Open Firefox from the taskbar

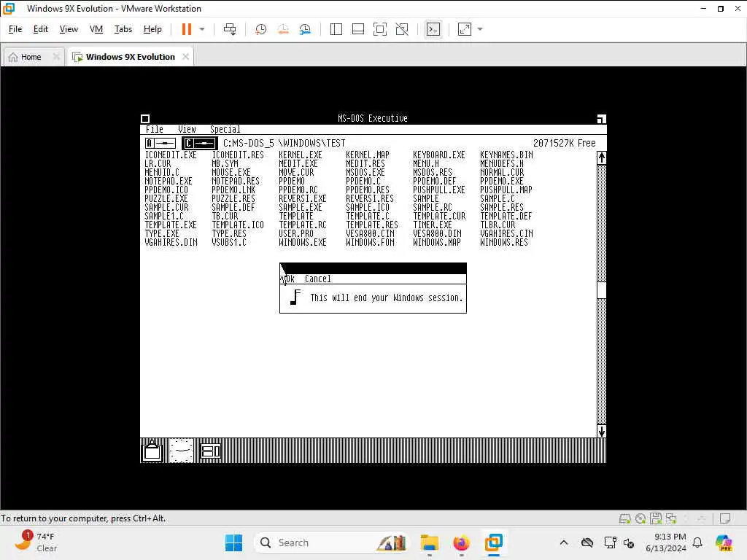pos(461,542)
